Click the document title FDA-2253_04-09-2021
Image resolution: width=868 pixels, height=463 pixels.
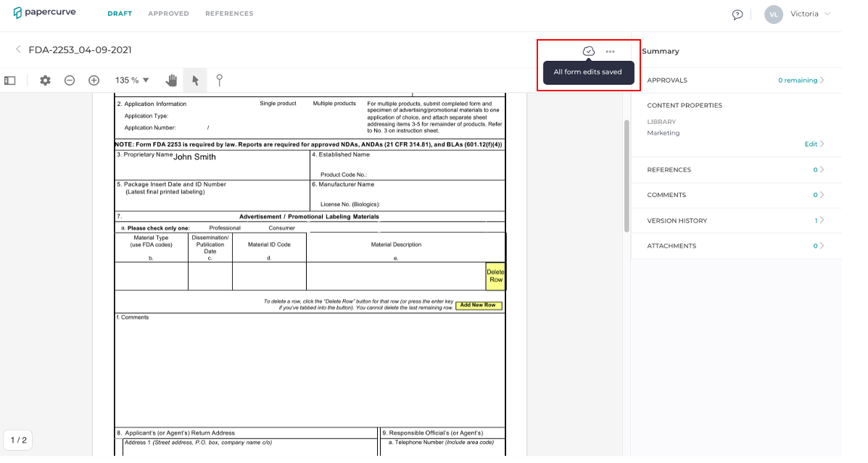(x=80, y=50)
